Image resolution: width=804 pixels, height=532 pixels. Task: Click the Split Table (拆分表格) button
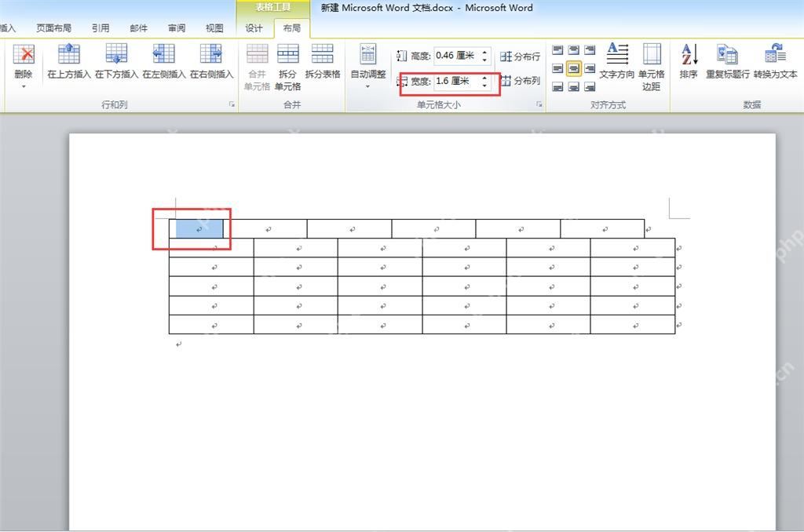click(x=323, y=61)
